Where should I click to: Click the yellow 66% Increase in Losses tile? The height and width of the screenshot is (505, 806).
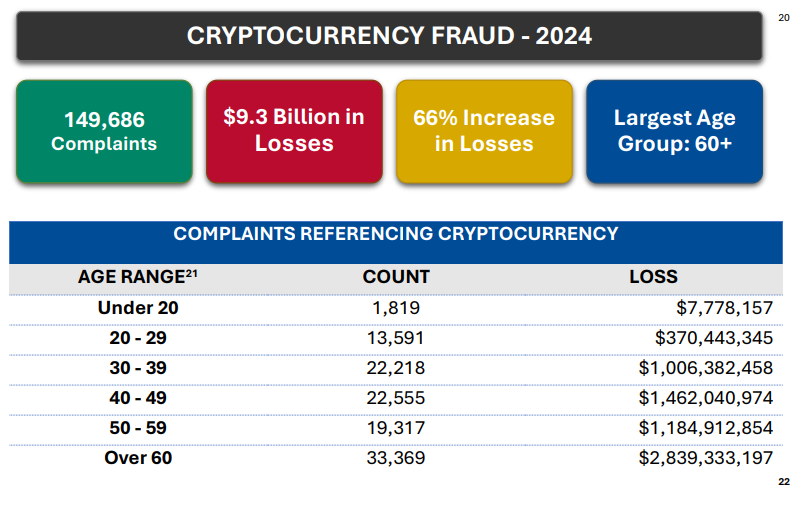coord(483,131)
